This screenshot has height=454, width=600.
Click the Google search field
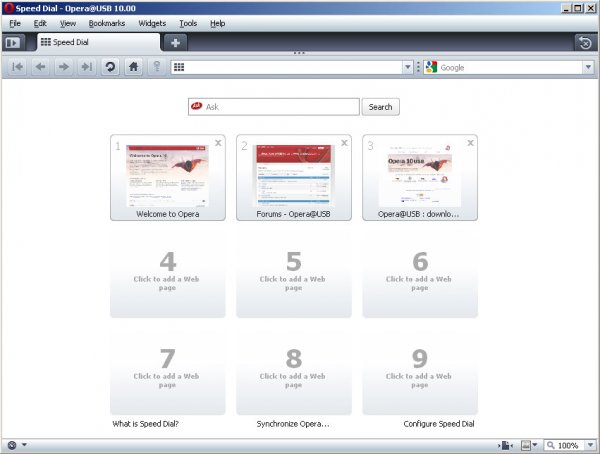510,67
